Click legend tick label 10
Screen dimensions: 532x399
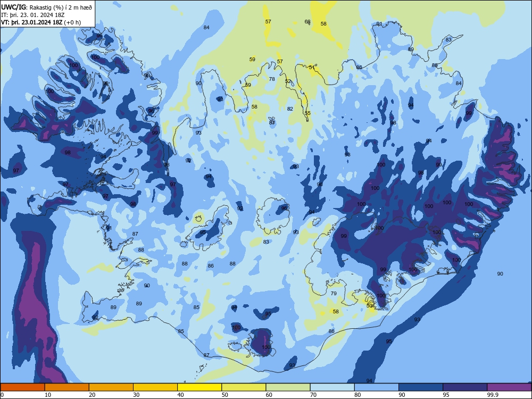[x=48, y=395]
